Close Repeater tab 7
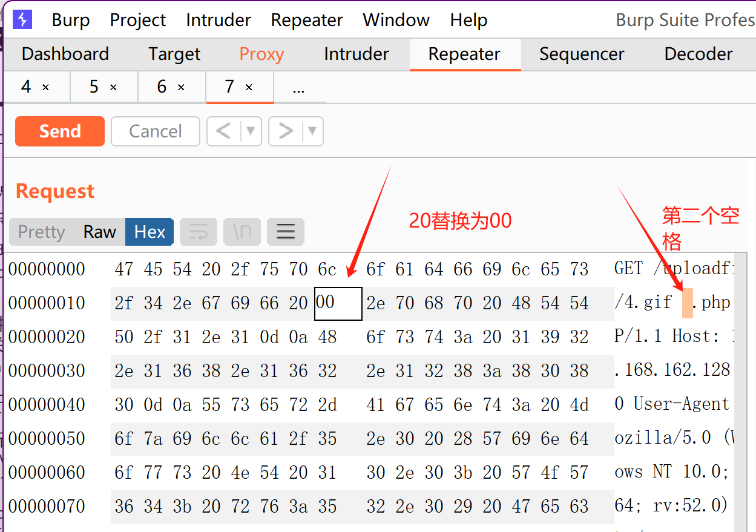756x532 pixels. (x=249, y=88)
